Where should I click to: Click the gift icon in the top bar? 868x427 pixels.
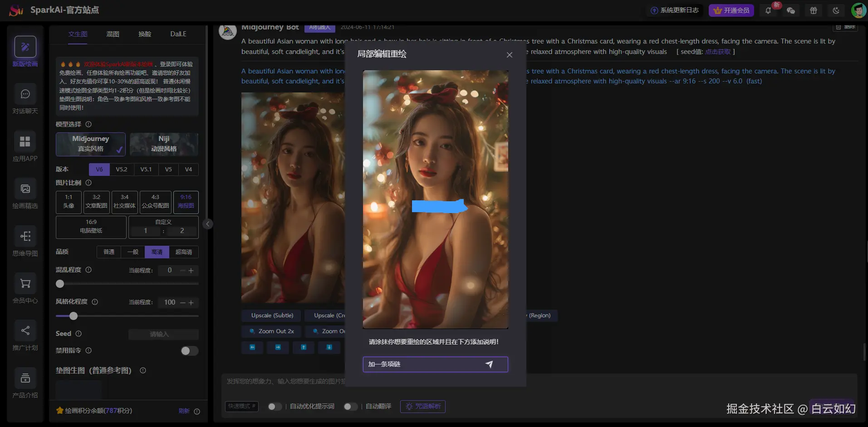click(x=814, y=10)
